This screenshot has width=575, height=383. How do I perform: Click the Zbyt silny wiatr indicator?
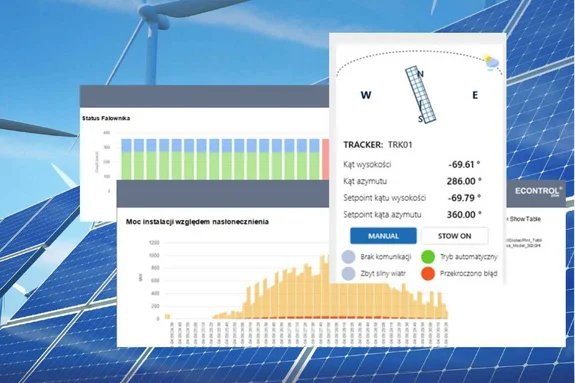(x=348, y=274)
